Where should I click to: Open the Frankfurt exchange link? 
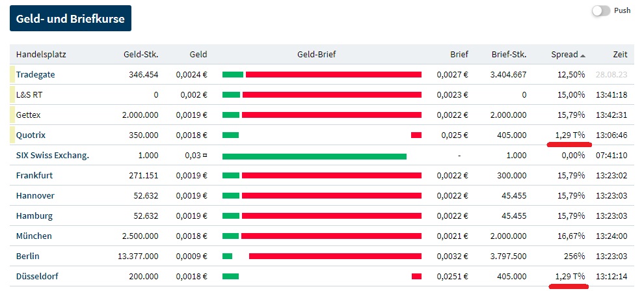(x=34, y=175)
